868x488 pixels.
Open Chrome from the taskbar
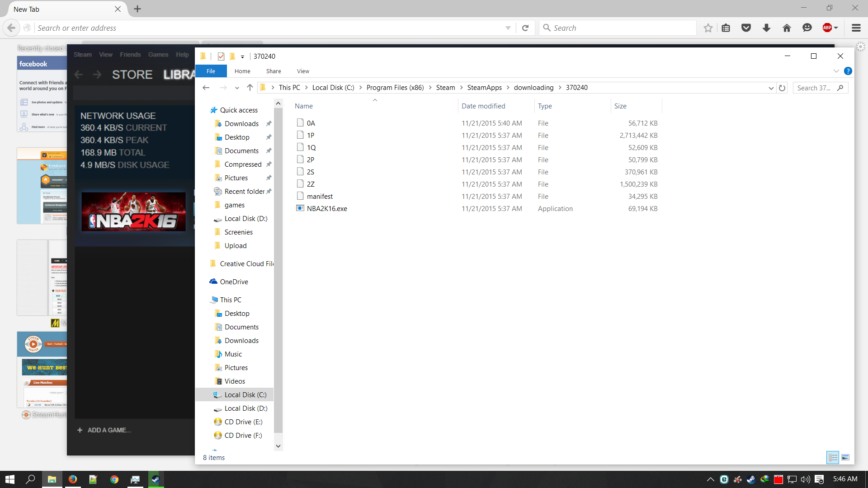click(x=114, y=479)
